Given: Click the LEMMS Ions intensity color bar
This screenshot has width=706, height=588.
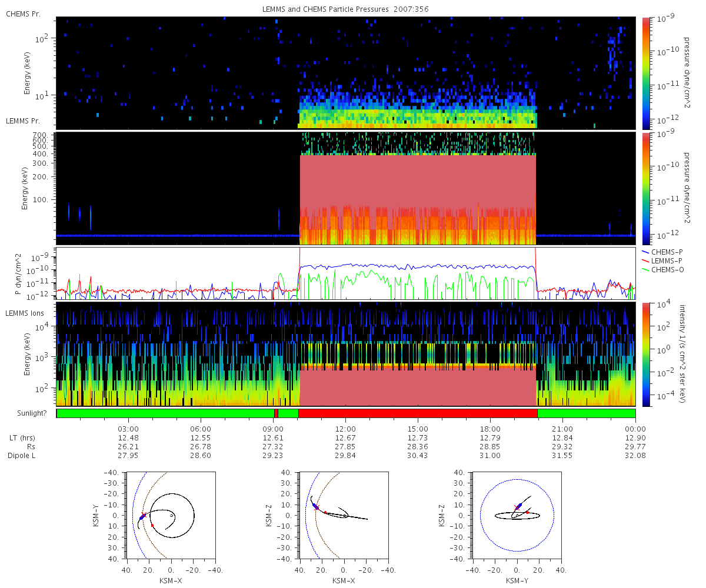Looking at the screenshot, I should 646,354.
